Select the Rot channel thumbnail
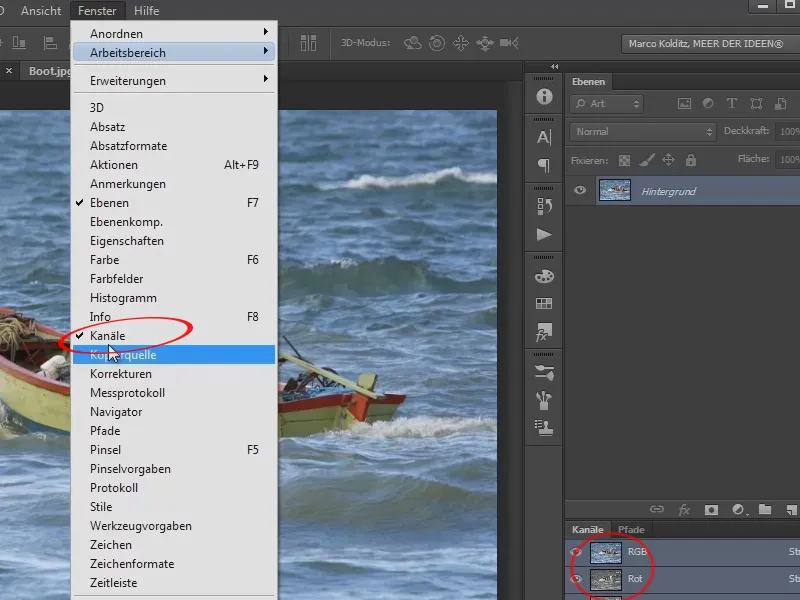The image size is (800, 600). pos(606,579)
